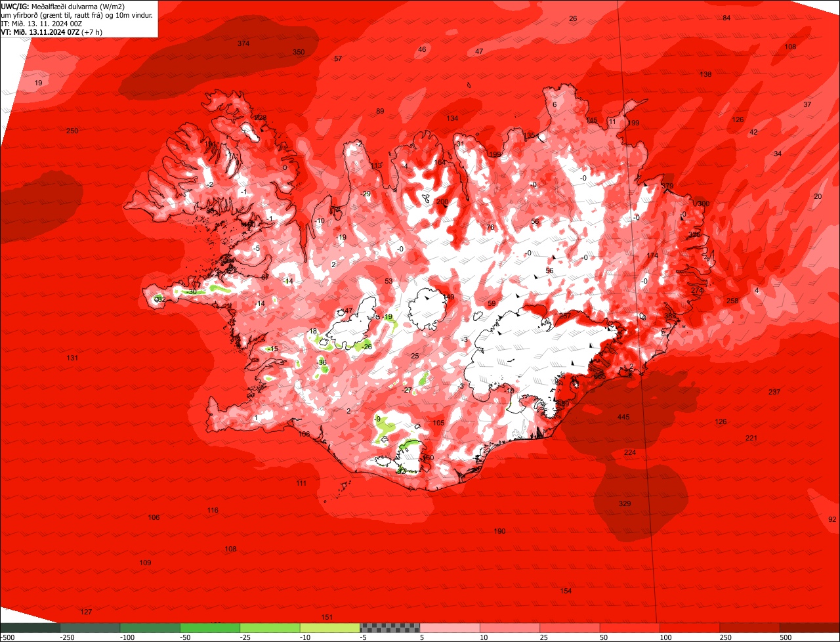
Task: Click the value 26 at the top edge
Action: pos(573,18)
